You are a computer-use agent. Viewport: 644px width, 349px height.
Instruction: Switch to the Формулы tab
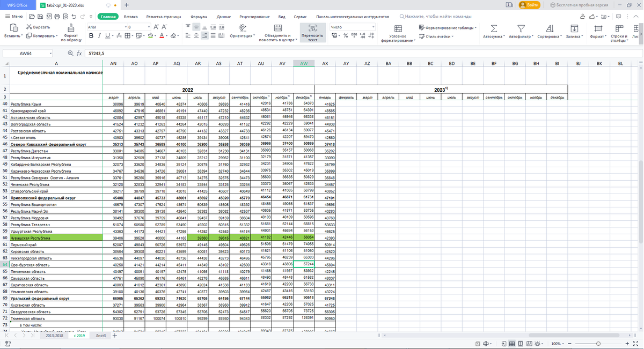199,17
